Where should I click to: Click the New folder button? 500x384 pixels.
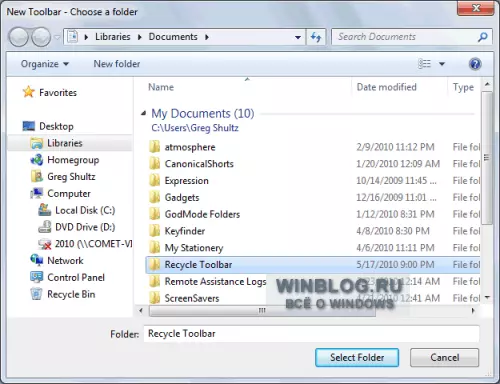[117, 64]
